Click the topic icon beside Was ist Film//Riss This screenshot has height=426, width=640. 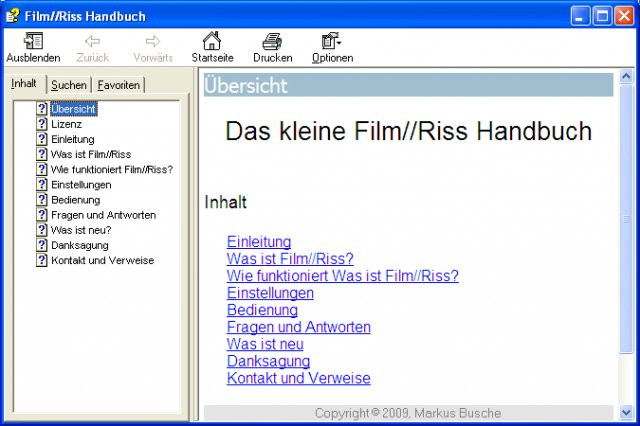coord(42,154)
